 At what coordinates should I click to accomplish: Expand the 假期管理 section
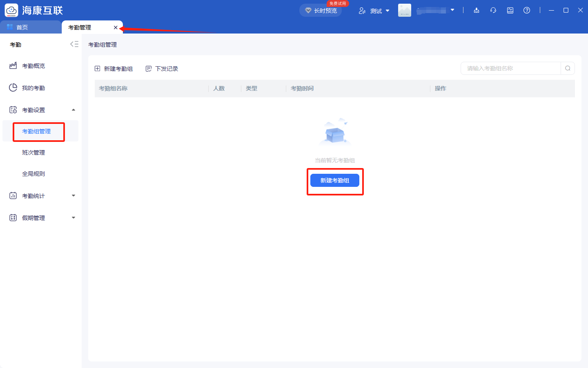click(x=73, y=218)
